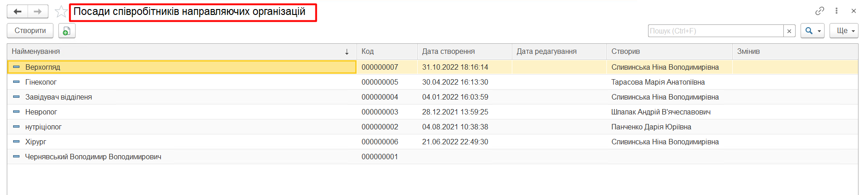Open the Ще dropdown menu
This screenshot has height=195, width=868.
pyautogui.click(x=844, y=31)
